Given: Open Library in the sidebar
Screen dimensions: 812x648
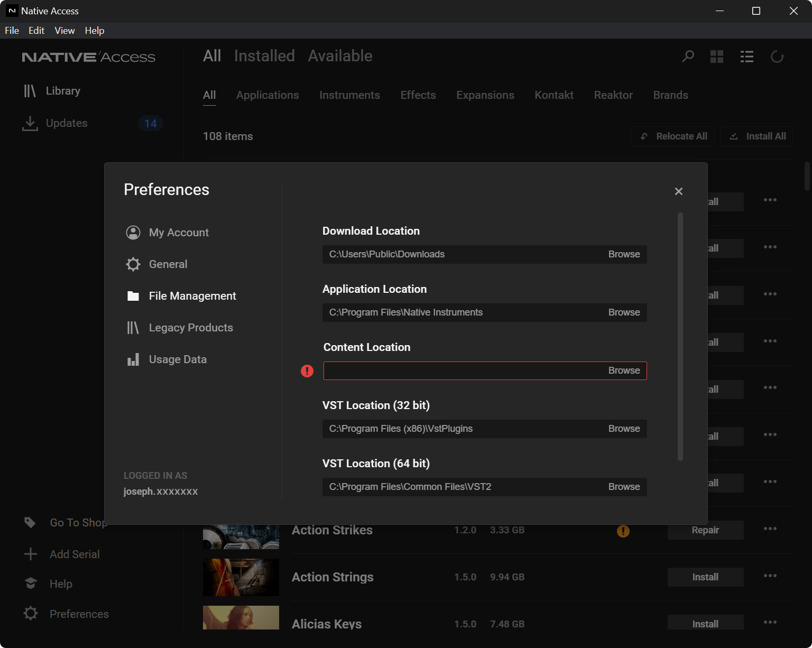Looking at the screenshot, I should (x=52, y=91).
